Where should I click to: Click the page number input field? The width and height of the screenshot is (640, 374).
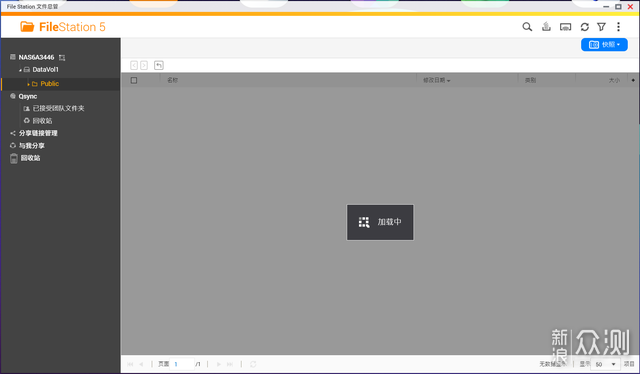pyautogui.click(x=182, y=364)
